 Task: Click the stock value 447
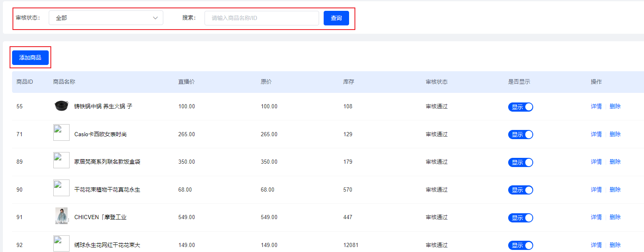coord(348,217)
